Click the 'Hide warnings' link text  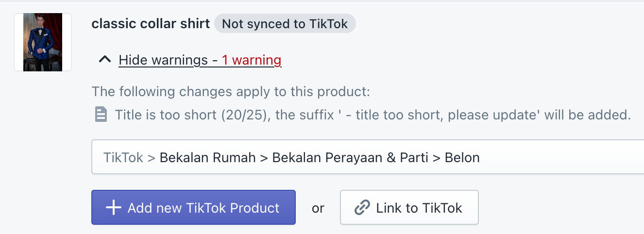tap(163, 60)
